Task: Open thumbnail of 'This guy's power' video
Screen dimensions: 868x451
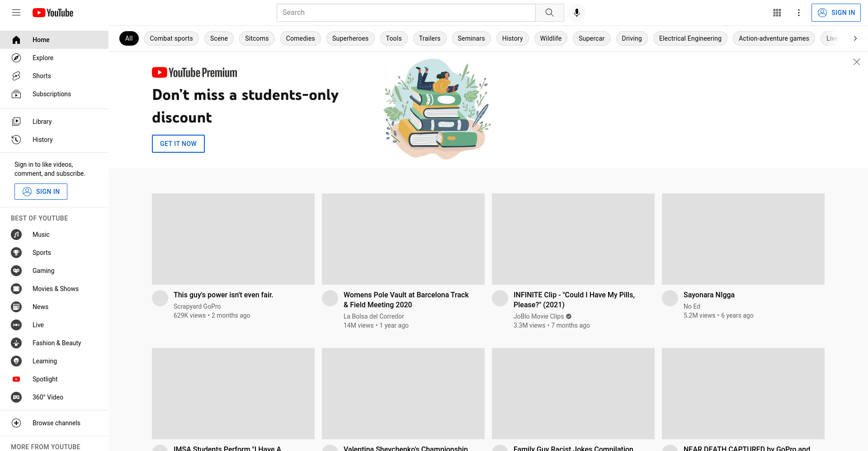Action: [233, 239]
